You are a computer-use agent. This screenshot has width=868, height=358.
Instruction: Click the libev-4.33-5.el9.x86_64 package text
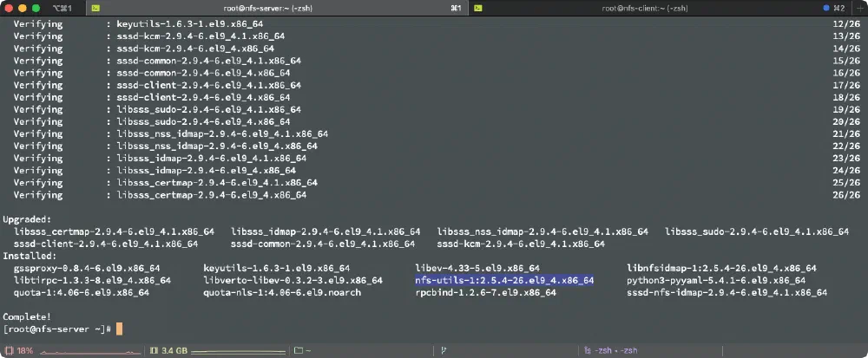477,268
